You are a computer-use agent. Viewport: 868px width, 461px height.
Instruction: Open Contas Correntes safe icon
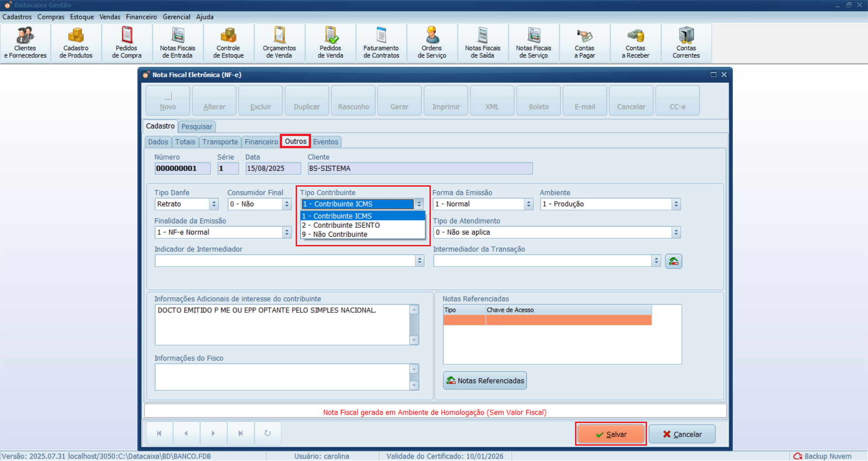pos(686,43)
